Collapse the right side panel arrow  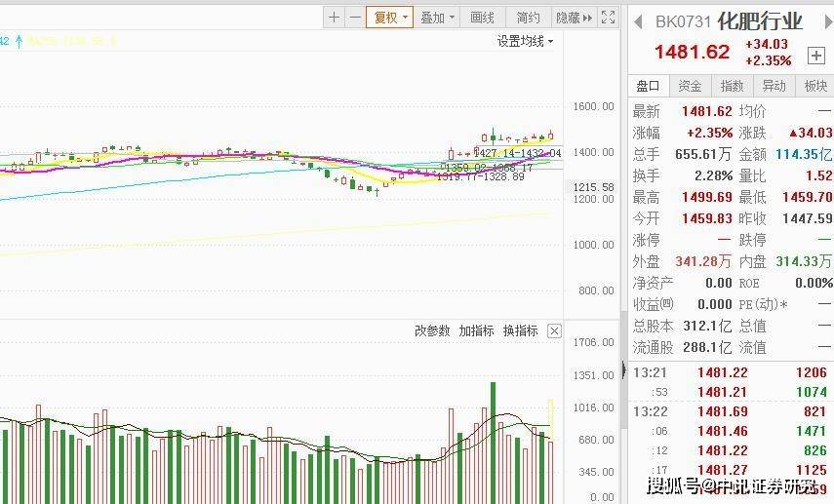[x=624, y=369]
